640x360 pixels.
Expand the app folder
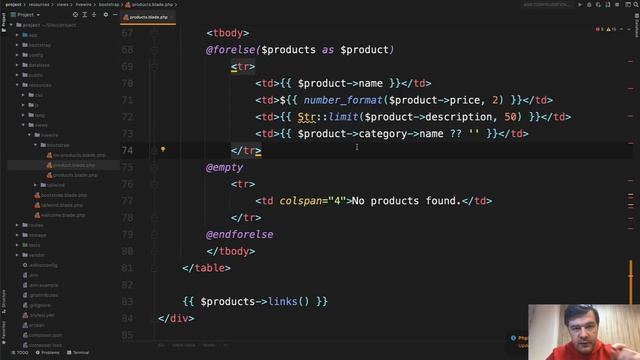(x=17, y=35)
